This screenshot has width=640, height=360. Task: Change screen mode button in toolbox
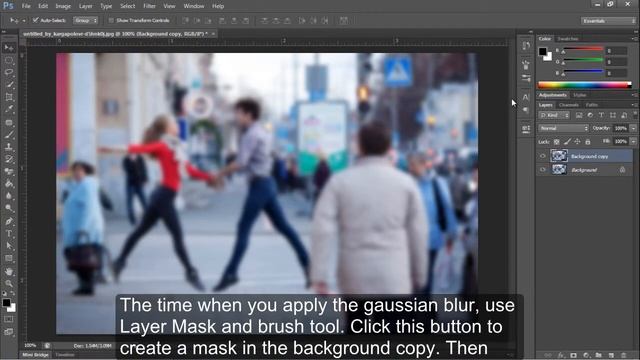point(9,332)
